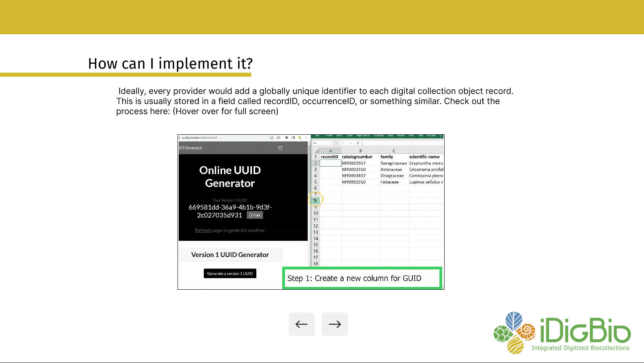Open the Excel Formulas ribbon tab
Viewport: 644px width, 363px height.
tap(378, 136)
